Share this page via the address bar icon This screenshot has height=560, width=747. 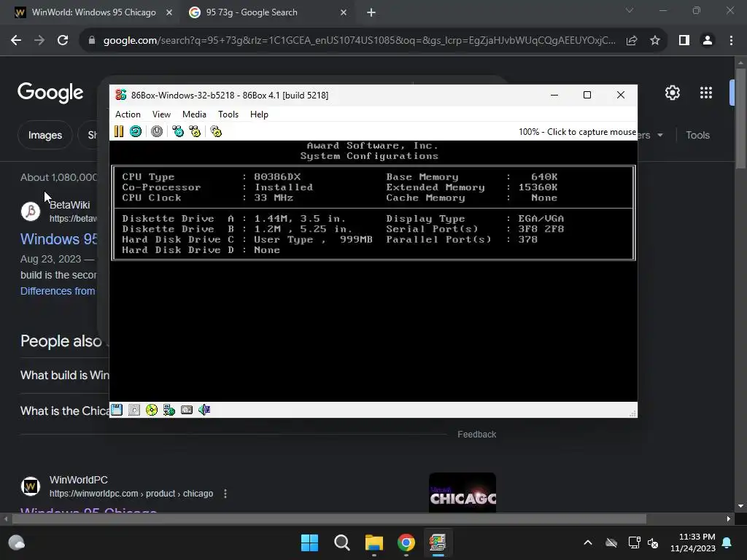pyautogui.click(x=632, y=41)
